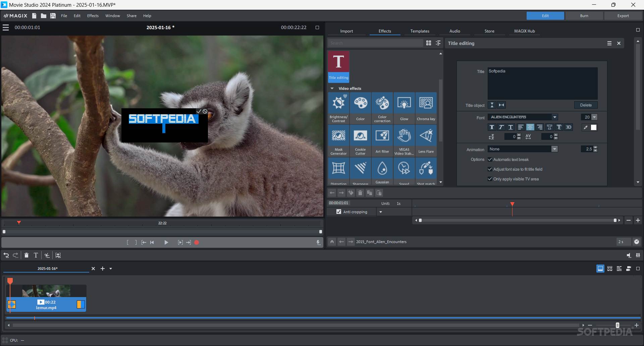Select the Glow video effect

tap(404, 107)
